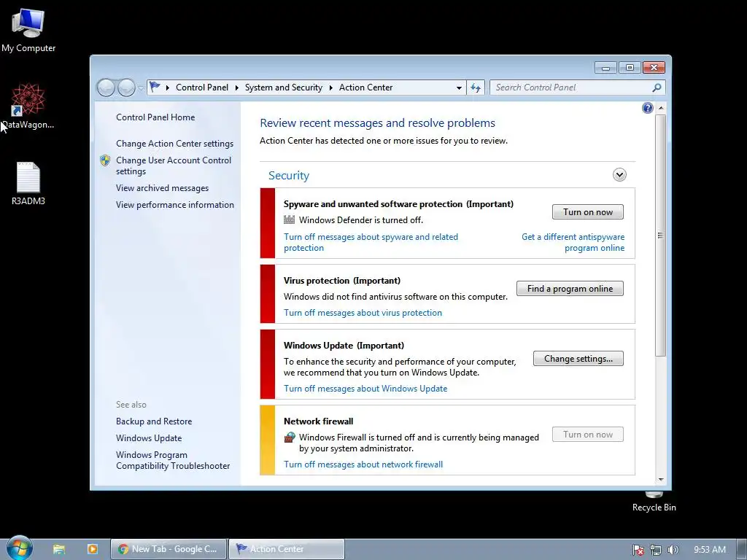Click the network tray icon
Image resolution: width=747 pixels, height=560 pixels.
656,550
